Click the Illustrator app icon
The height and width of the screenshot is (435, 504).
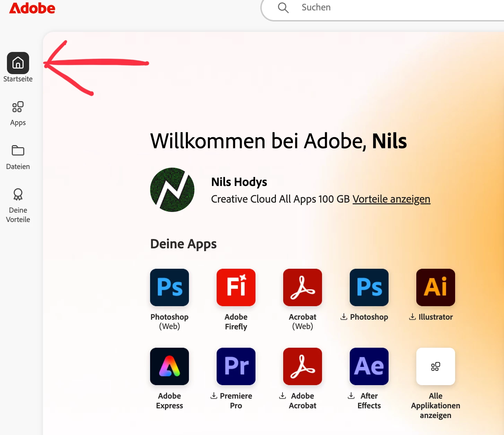(x=436, y=287)
